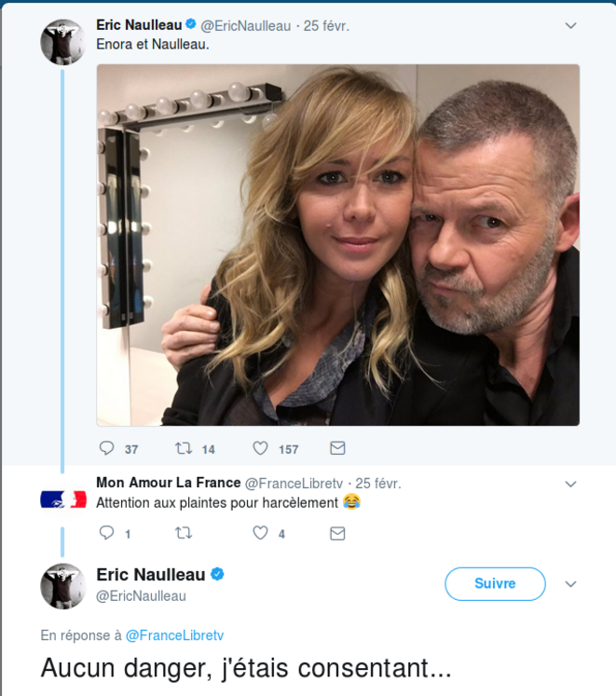
Task: Like the "Enora et Naulleau" tweet
Action: pos(262,448)
